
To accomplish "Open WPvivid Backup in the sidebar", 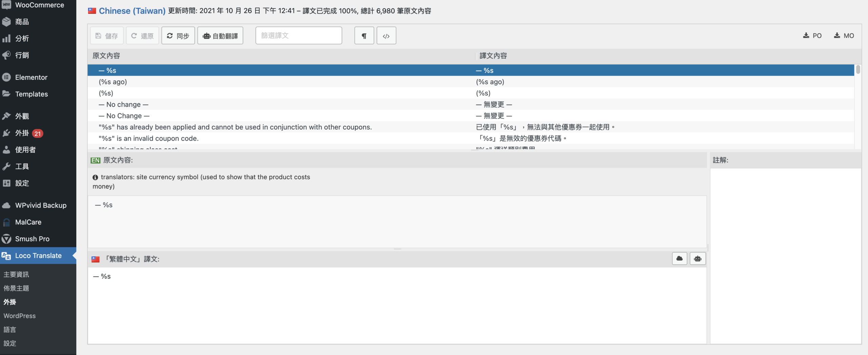I will point(41,205).
